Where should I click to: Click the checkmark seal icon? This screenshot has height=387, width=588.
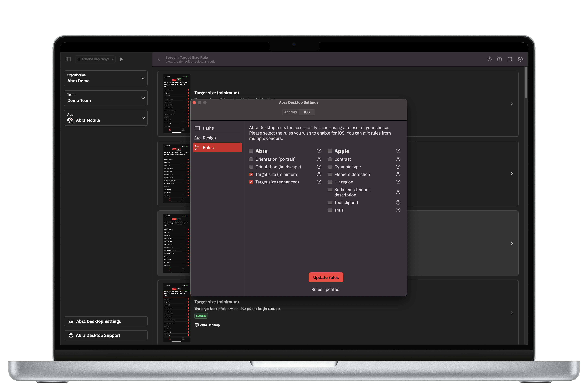(x=520, y=59)
